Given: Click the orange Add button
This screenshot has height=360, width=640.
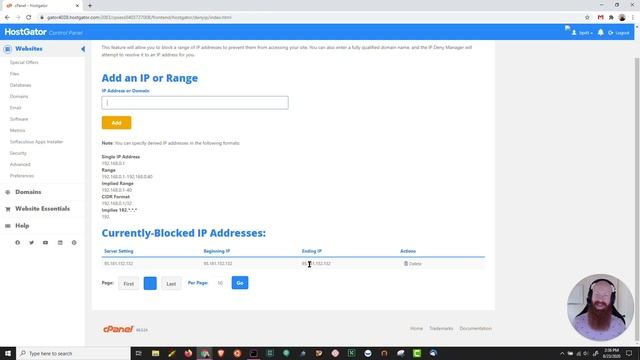Looking at the screenshot, I should pyautogui.click(x=116, y=122).
